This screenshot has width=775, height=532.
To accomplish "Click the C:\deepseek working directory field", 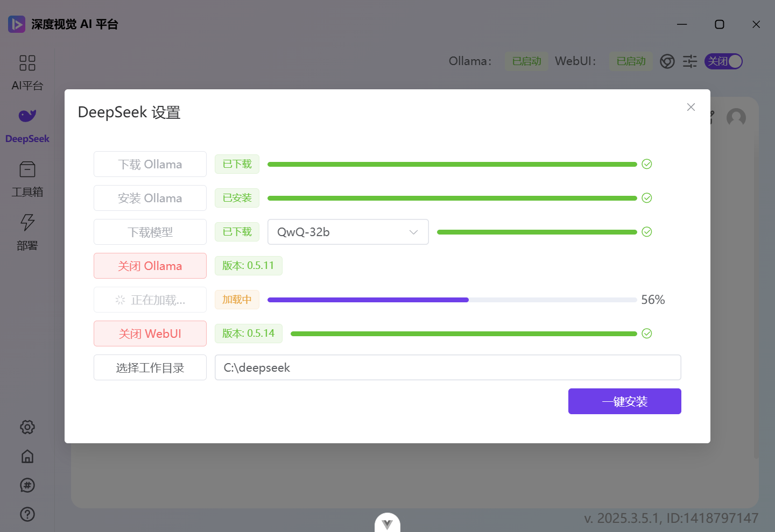I will (x=448, y=367).
